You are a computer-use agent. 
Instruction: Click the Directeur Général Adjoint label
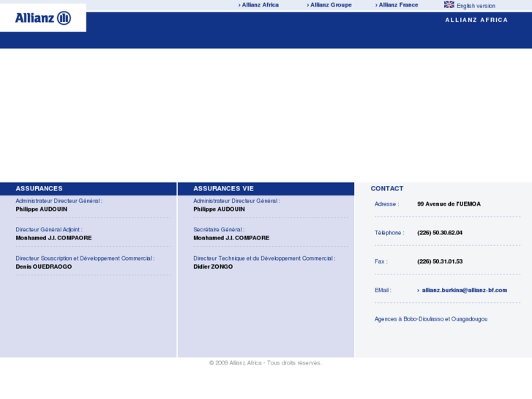pos(49,230)
